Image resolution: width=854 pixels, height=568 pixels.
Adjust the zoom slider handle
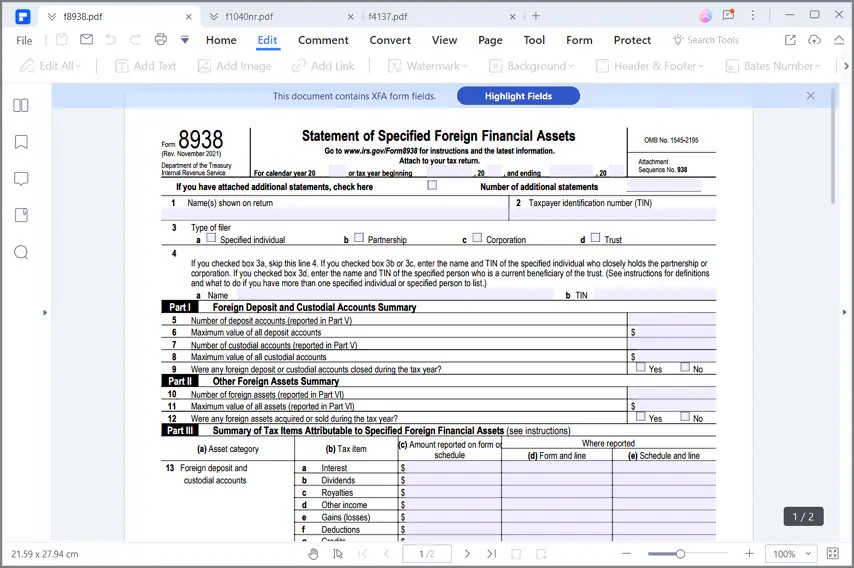680,554
